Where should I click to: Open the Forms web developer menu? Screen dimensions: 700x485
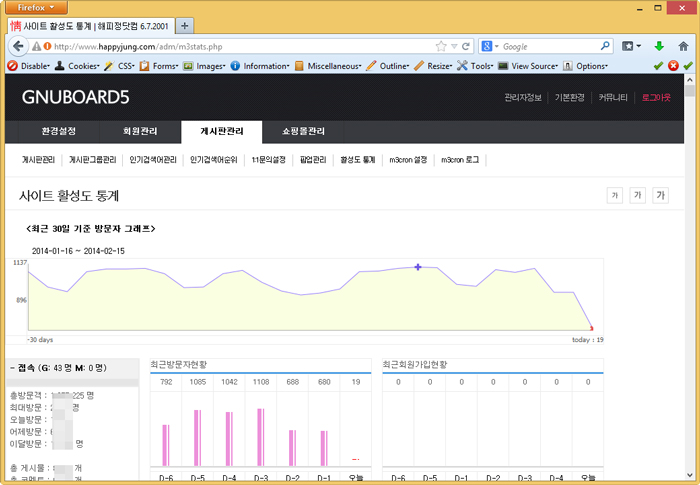point(159,66)
